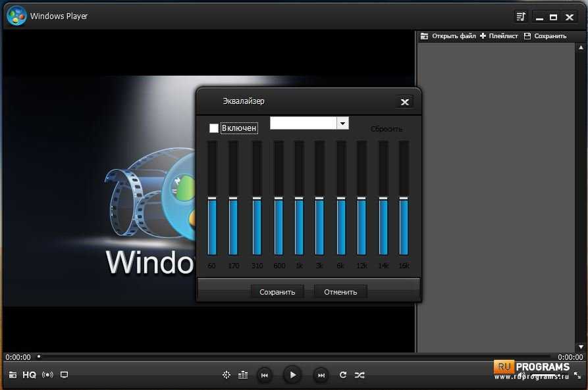Adjust the 600 Hz equalizer slider
The width and height of the screenshot is (588, 390).
pos(279,198)
